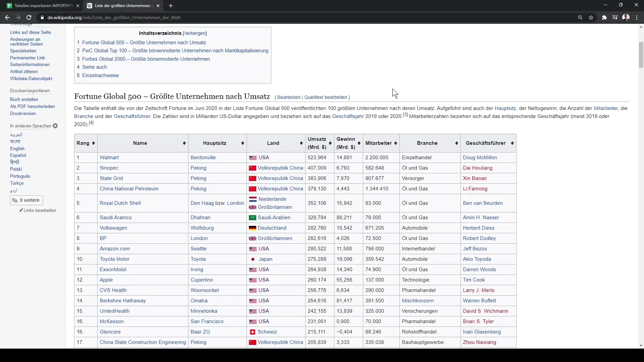The height and width of the screenshot is (362, 644).
Task: Click the sort icon on 'Gewinn' column
Action: click(x=358, y=143)
